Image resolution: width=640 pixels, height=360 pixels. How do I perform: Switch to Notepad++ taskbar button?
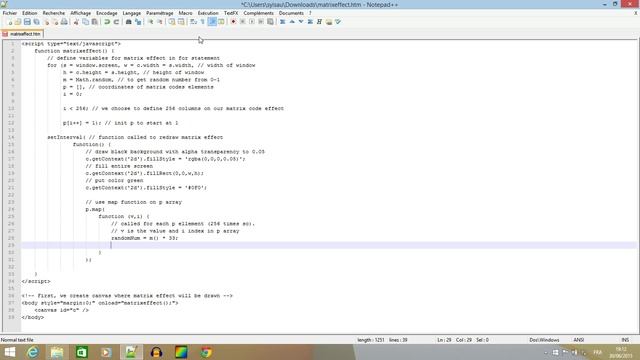[x=131, y=352]
